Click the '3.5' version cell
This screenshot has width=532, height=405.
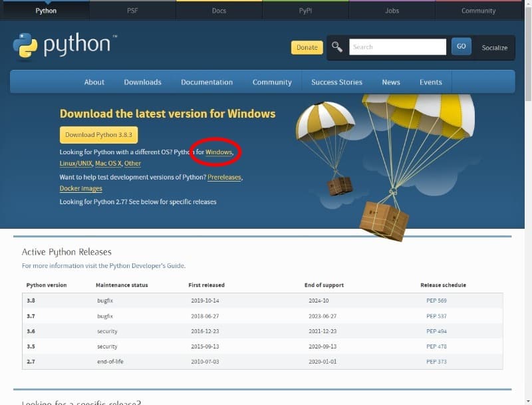pyautogui.click(x=31, y=346)
